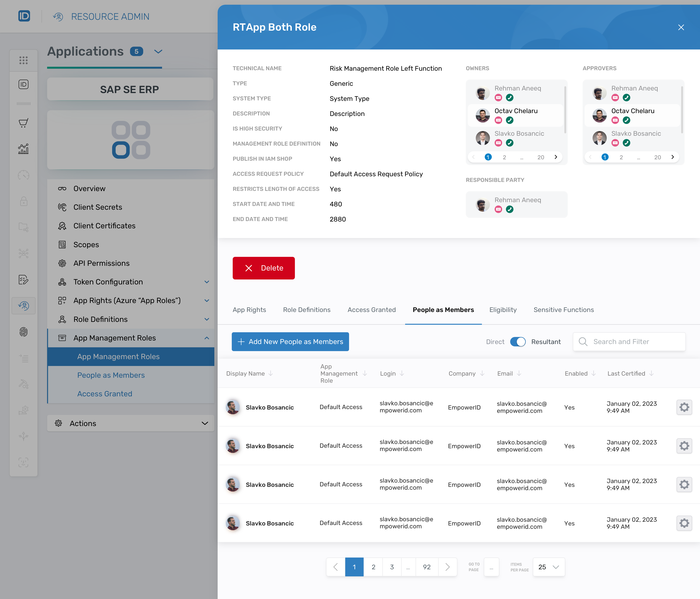This screenshot has width=700, height=599.
Task: Open the items per page dropdown showing 25
Action: pyautogui.click(x=548, y=567)
